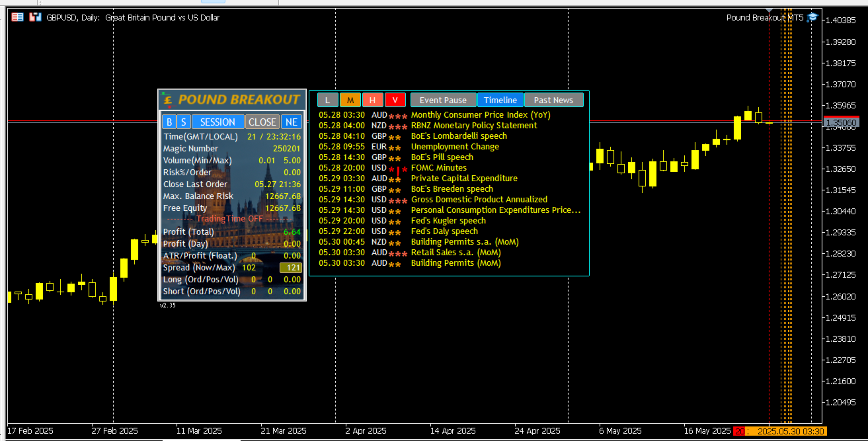
Task: Toggle the M medium-impact news filter
Action: coord(350,100)
